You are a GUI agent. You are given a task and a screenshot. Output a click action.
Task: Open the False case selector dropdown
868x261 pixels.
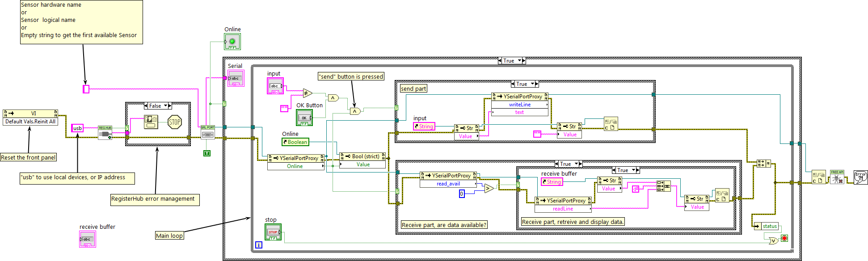(166, 106)
